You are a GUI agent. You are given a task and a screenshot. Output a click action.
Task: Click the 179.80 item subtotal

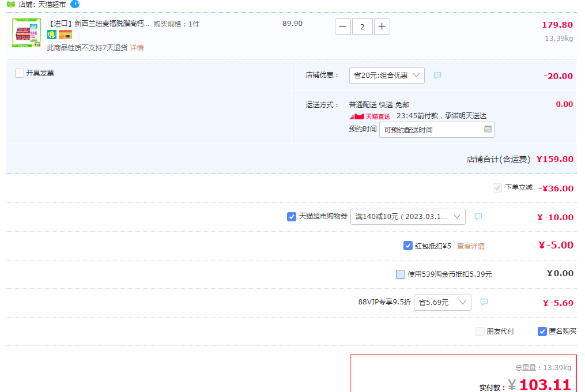[557, 25]
